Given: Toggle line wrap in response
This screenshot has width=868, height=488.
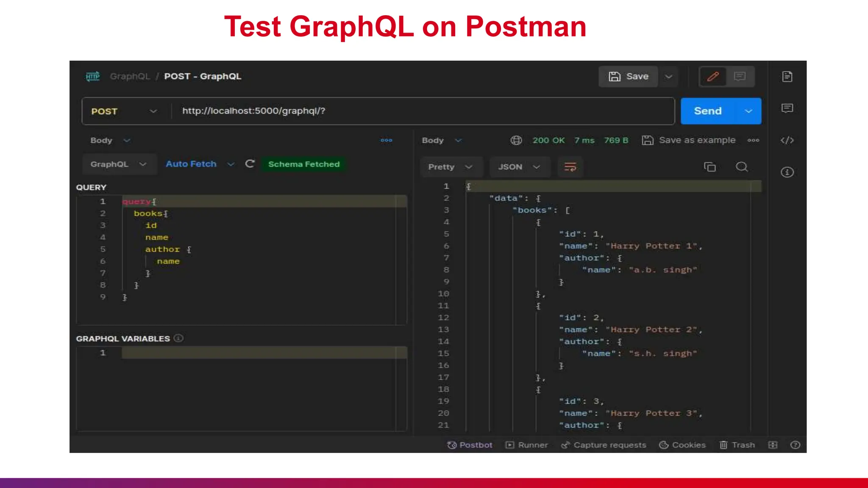Looking at the screenshot, I should pyautogui.click(x=570, y=167).
